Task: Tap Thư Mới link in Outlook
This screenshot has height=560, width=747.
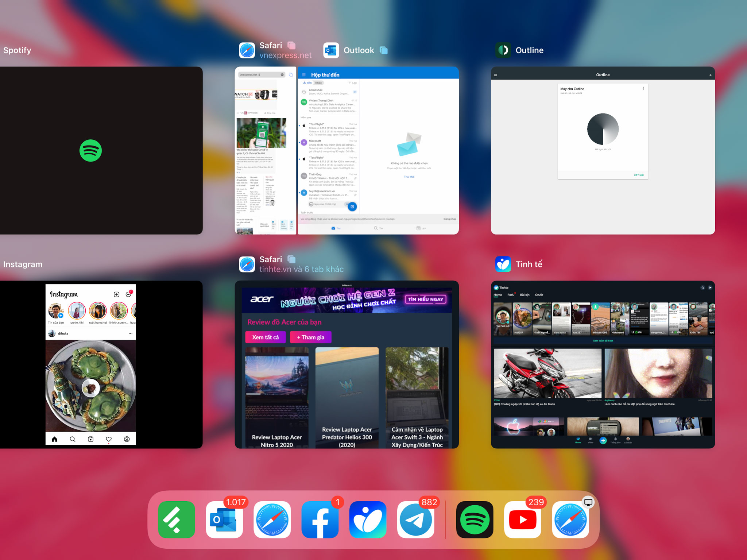Action: point(409,177)
